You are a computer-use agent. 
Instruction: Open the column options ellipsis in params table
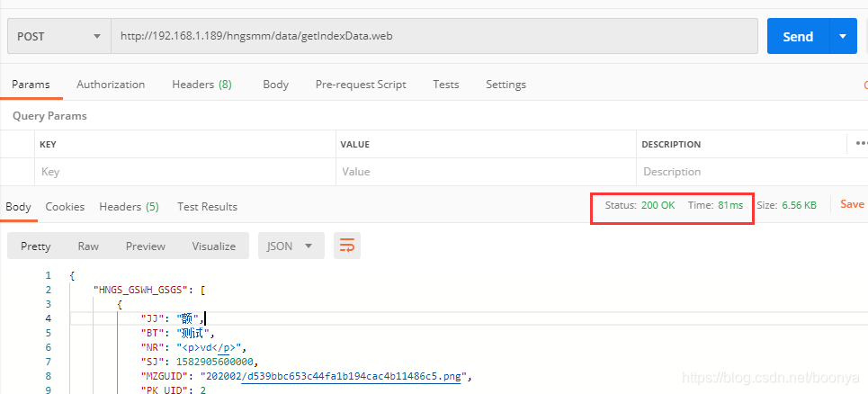[x=861, y=143]
